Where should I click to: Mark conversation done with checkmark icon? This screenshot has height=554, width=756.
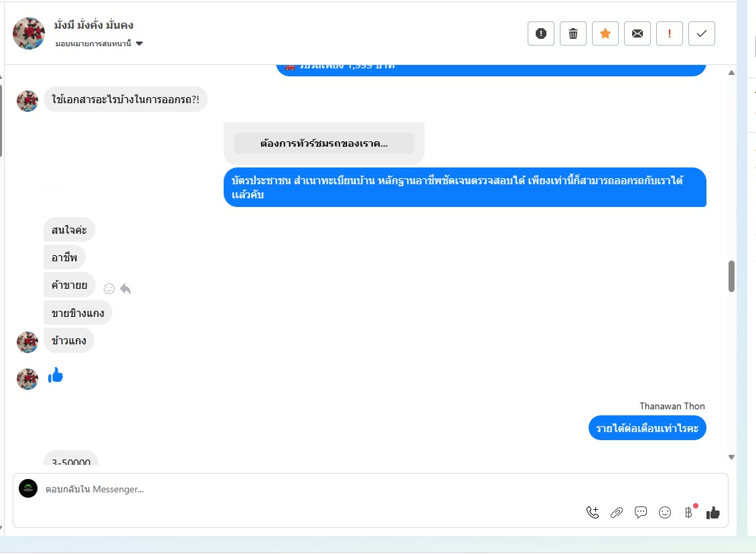(x=702, y=33)
